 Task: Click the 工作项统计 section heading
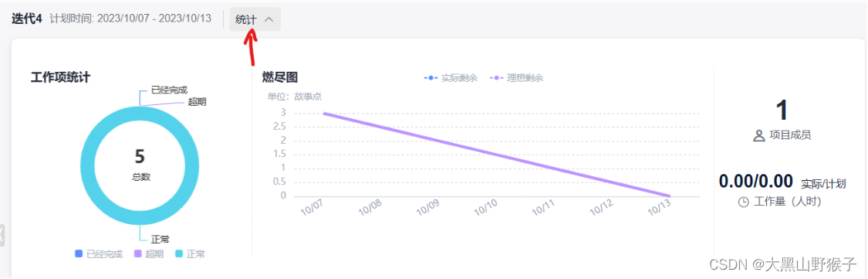click(60, 77)
